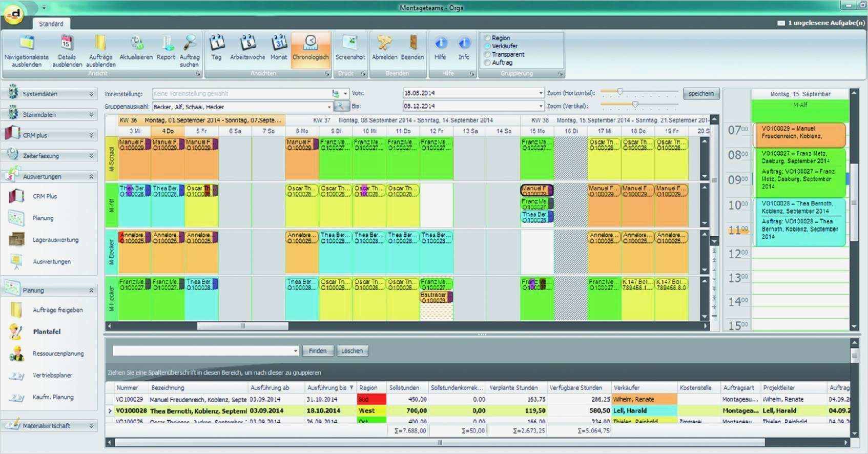Click the Löschen button
The height and width of the screenshot is (454, 868).
coord(352,351)
